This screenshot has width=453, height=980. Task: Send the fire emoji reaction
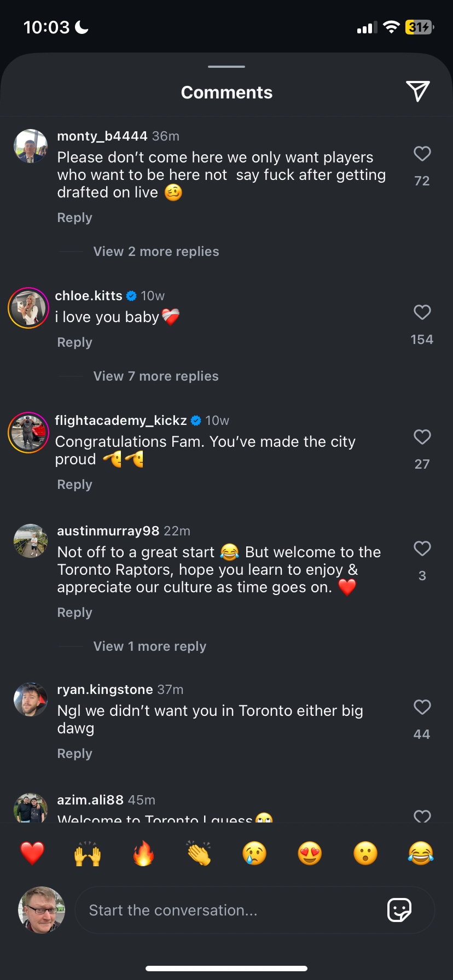pyautogui.click(x=143, y=853)
